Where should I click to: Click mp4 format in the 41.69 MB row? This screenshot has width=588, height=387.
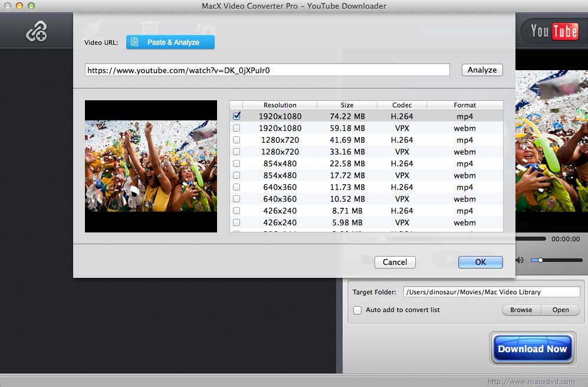pos(465,140)
